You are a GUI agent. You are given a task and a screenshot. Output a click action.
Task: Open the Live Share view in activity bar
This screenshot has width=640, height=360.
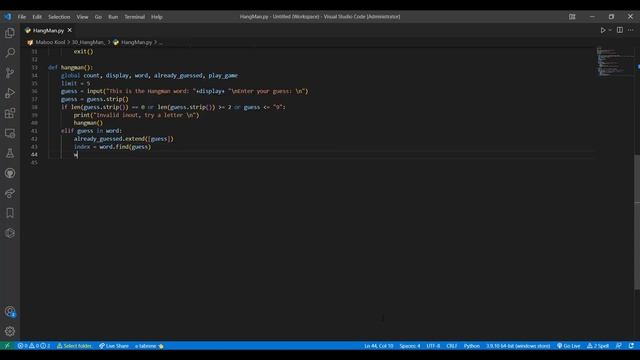click(10, 193)
